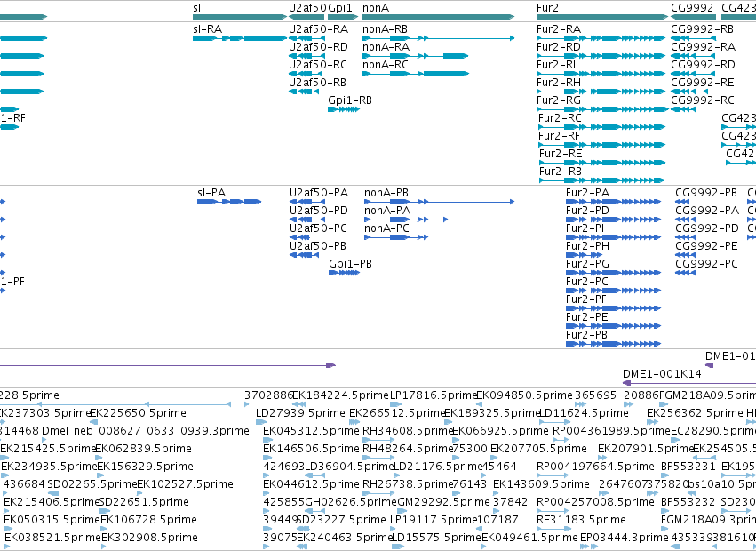The width and height of the screenshot is (756, 551).
Task: Select the EK156329.5prime EST label
Action: [x=145, y=467]
